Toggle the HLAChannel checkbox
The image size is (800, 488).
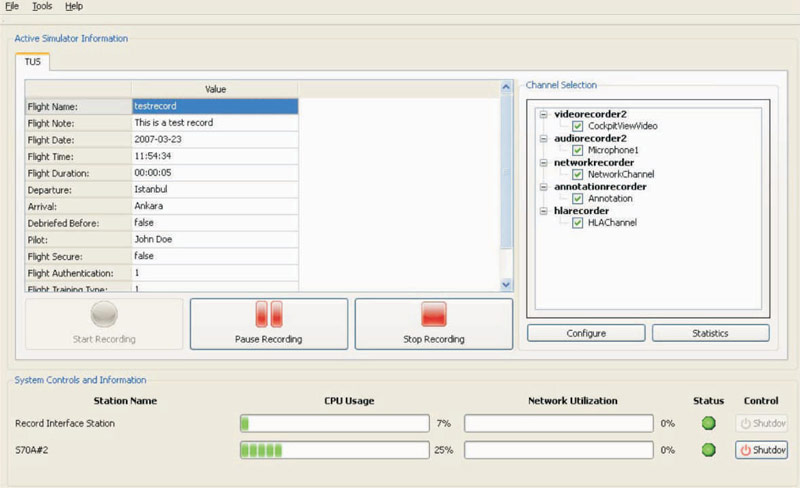click(x=578, y=223)
